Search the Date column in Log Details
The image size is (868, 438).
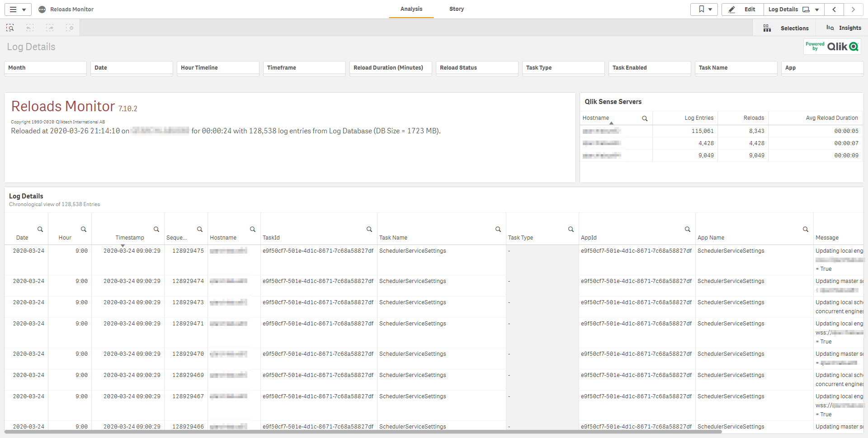click(40, 229)
